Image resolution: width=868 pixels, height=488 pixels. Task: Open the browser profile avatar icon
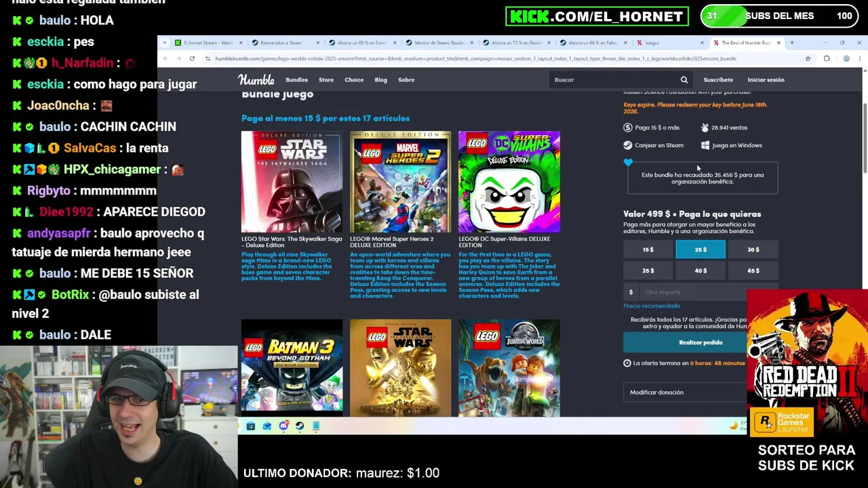coord(846,59)
